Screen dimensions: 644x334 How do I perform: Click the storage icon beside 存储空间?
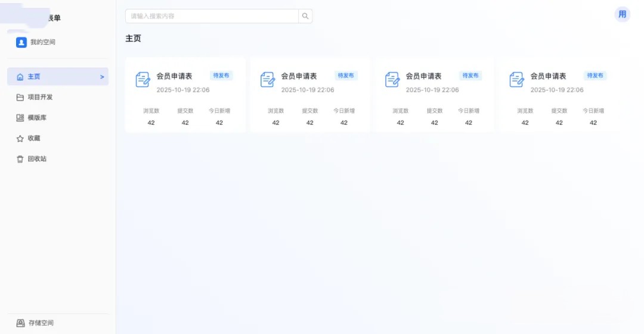[x=20, y=323]
